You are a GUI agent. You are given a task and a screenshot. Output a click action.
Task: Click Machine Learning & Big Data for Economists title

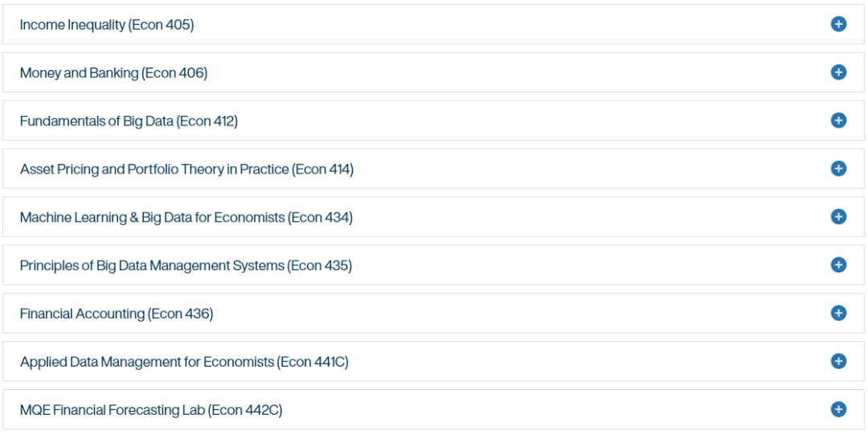pos(186,218)
